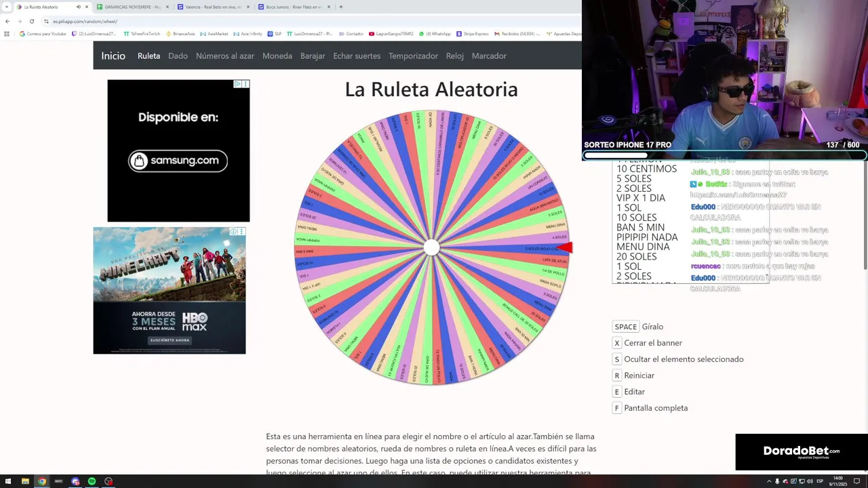This screenshot has height=488, width=868.
Task: Click '10 CENTIMOS' in options list
Action: [646, 169]
